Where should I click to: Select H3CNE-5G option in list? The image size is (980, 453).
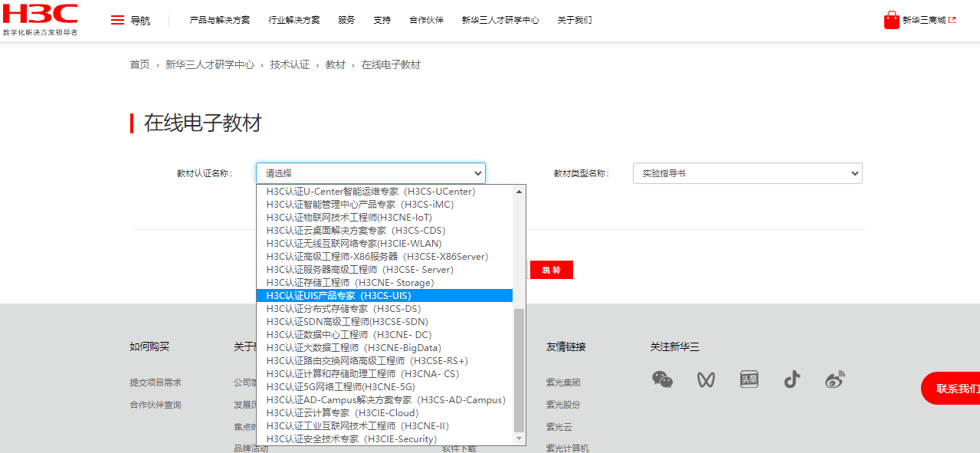pyautogui.click(x=385, y=387)
